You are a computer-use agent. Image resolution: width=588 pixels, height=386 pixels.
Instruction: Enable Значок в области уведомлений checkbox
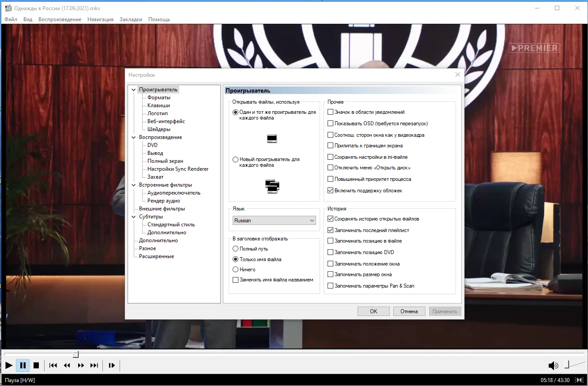pyautogui.click(x=331, y=112)
